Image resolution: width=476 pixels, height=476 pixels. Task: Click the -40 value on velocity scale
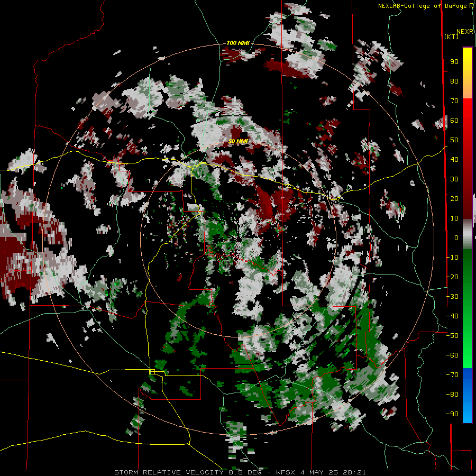pos(452,316)
